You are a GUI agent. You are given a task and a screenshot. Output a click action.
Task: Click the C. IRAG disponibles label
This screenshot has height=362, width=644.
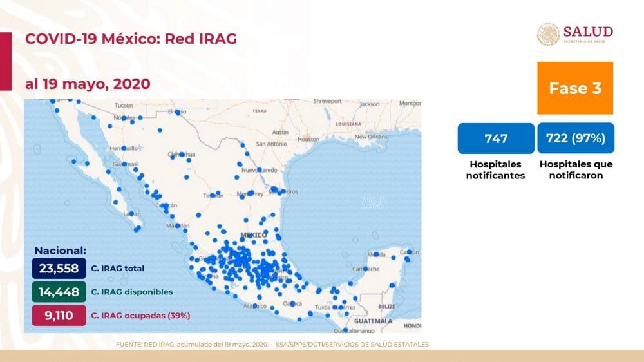pyautogui.click(x=132, y=292)
